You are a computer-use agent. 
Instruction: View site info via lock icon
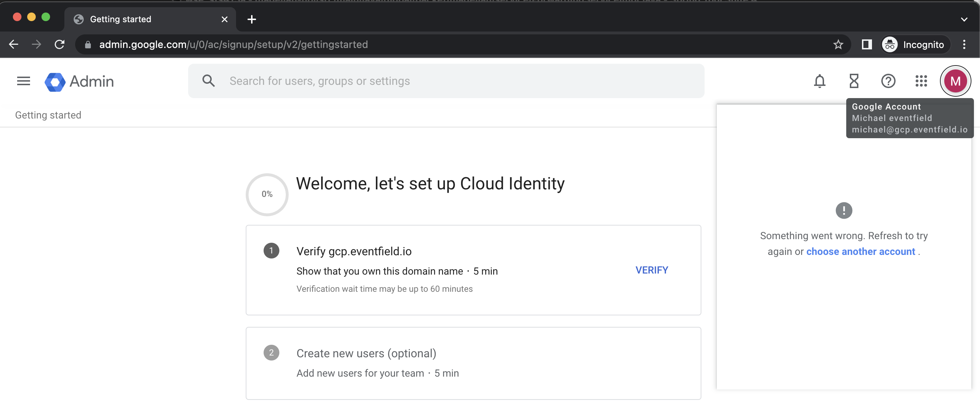click(x=88, y=44)
